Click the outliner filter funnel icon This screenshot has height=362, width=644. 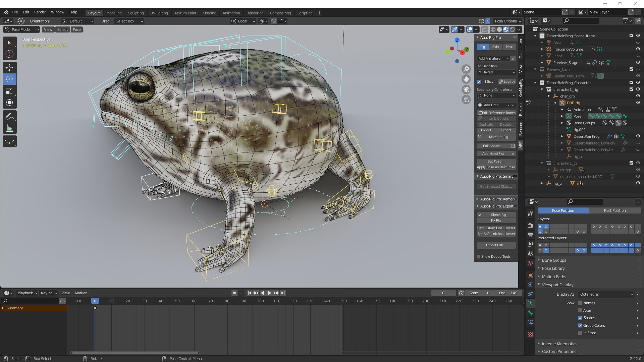[x=626, y=21]
